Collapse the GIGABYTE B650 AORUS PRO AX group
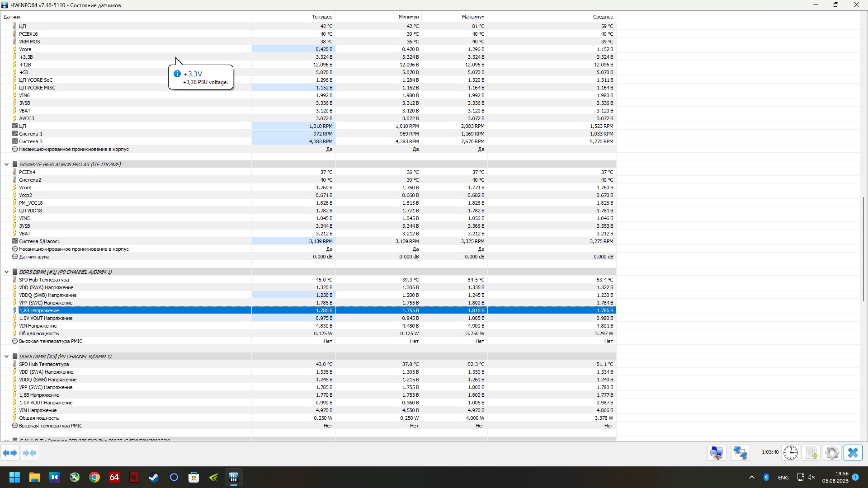This screenshot has height=488, width=868. point(6,164)
